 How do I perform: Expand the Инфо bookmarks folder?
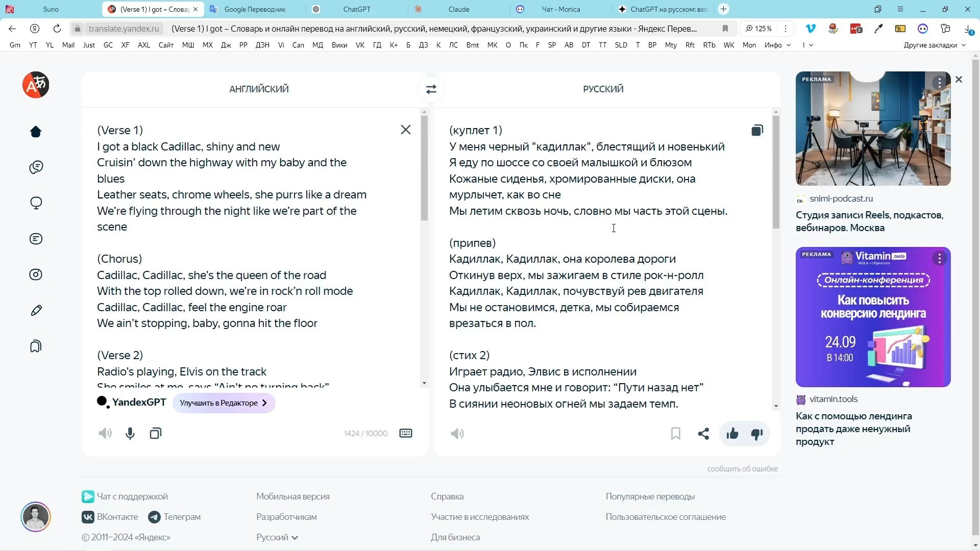pos(777,45)
